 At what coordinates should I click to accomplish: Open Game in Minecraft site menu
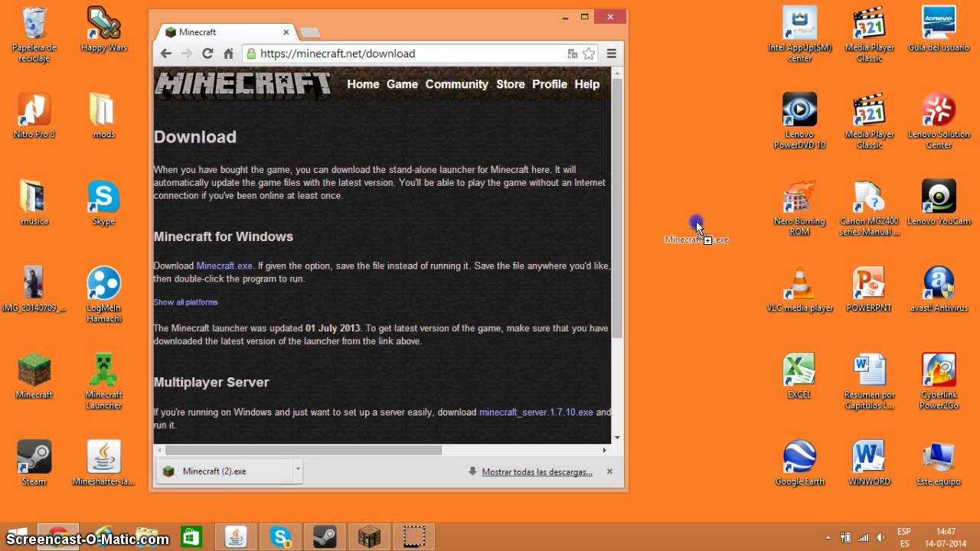pos(402,84)
